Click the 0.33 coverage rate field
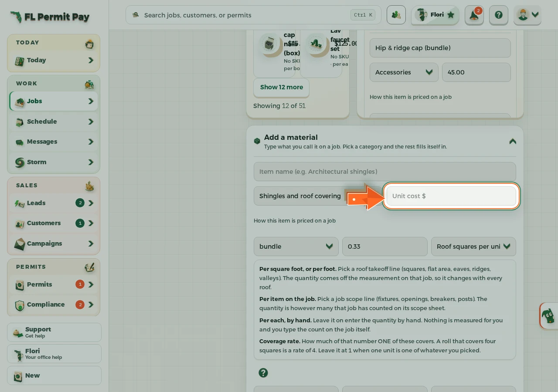Screen dimensions: 558x392 coord(385,247)
